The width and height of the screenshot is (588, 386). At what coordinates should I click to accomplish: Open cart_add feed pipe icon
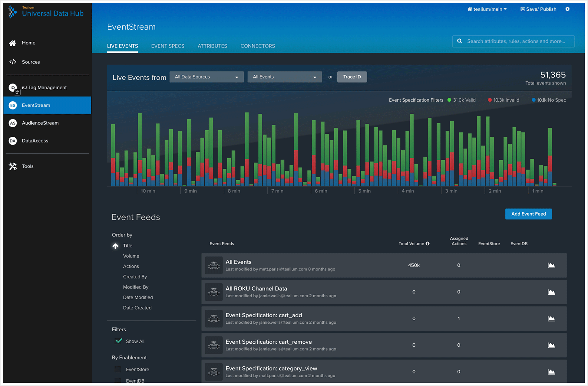(x=214, y=319)
